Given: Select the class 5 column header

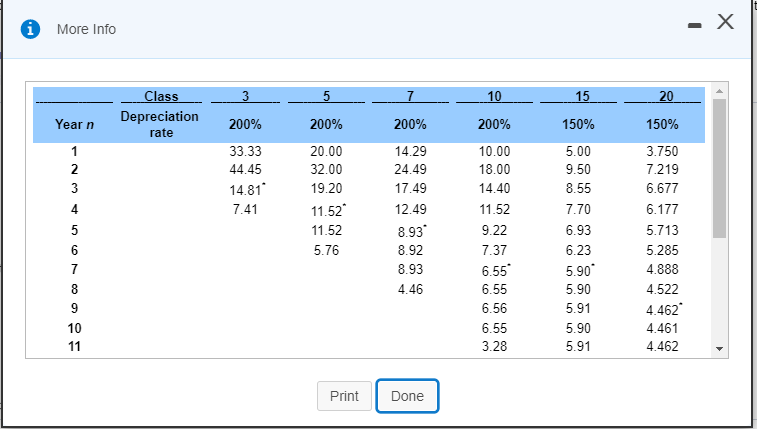Looking at the screenshot, I should [x=326, y=96].
